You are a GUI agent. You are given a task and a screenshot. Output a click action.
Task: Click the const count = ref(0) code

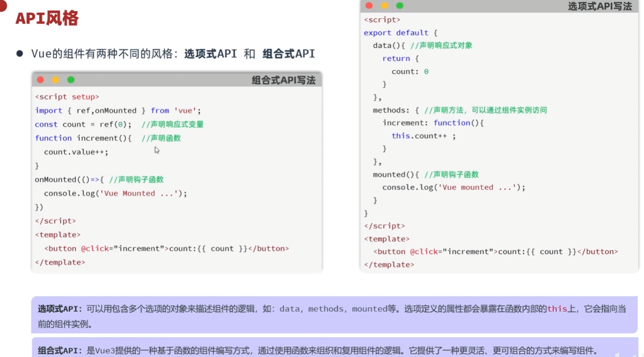pos(83,124)
